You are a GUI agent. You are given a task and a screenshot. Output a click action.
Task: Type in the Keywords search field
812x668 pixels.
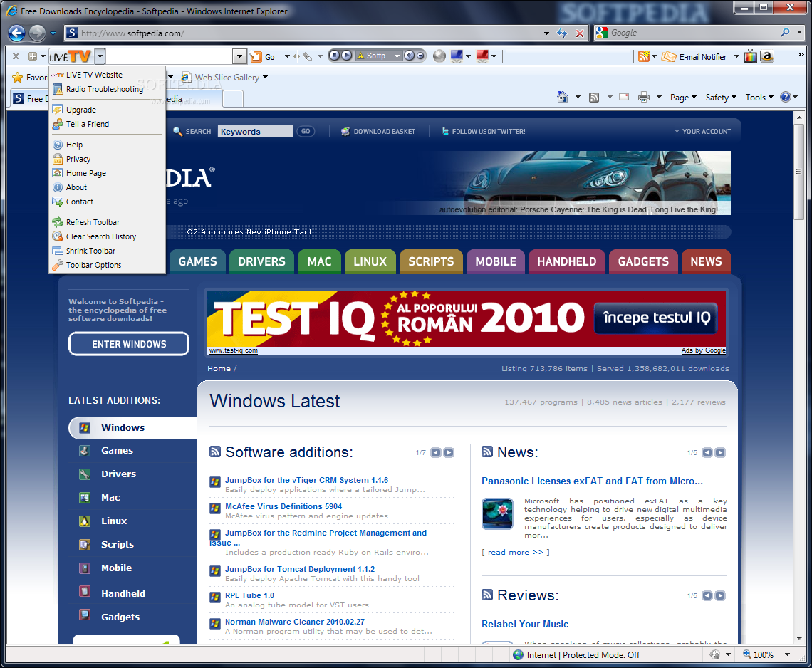point(255,132)
